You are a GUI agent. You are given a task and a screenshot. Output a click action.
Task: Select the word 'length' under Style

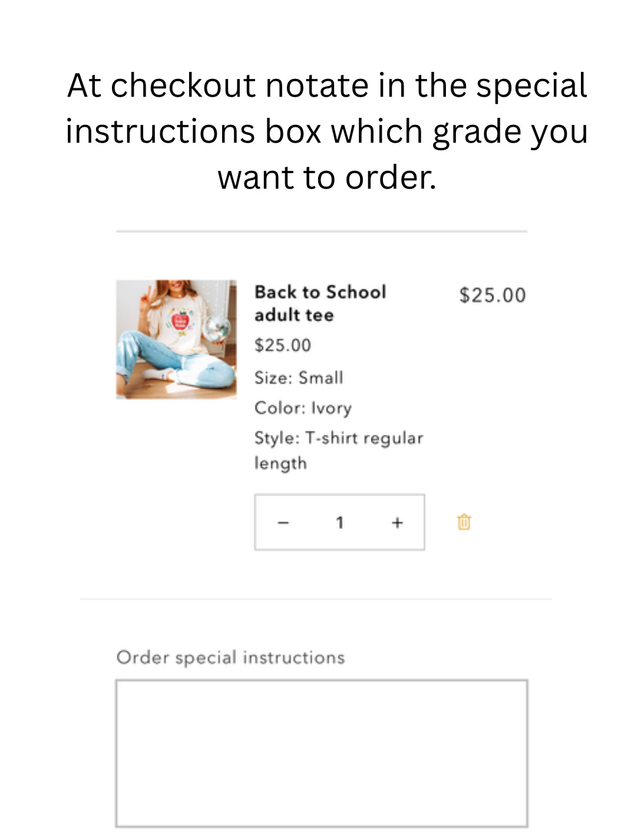[x=280, y=464]
